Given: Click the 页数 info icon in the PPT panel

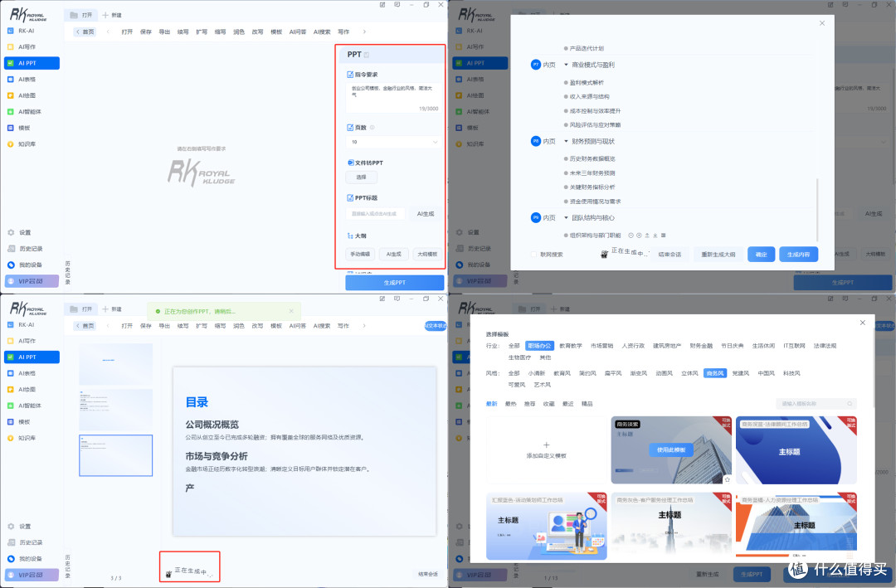Looking at the screenshot, I should click(x=372, y=128).
